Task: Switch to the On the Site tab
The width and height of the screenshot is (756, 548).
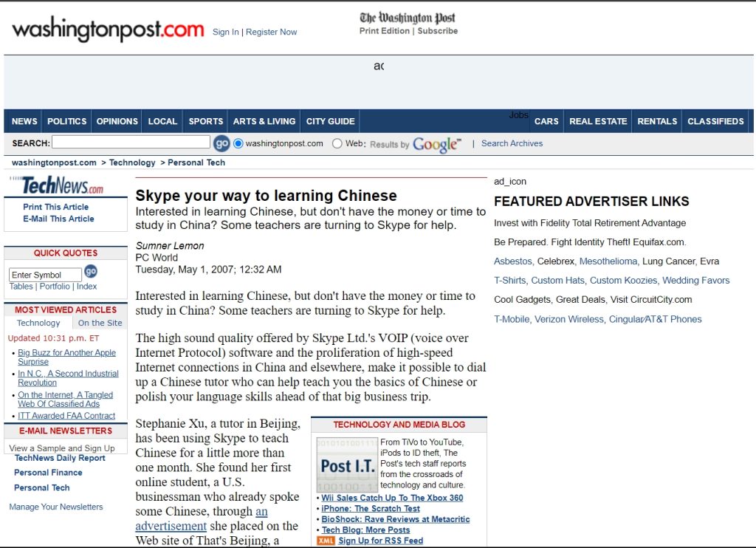Action: pos(100,323)
